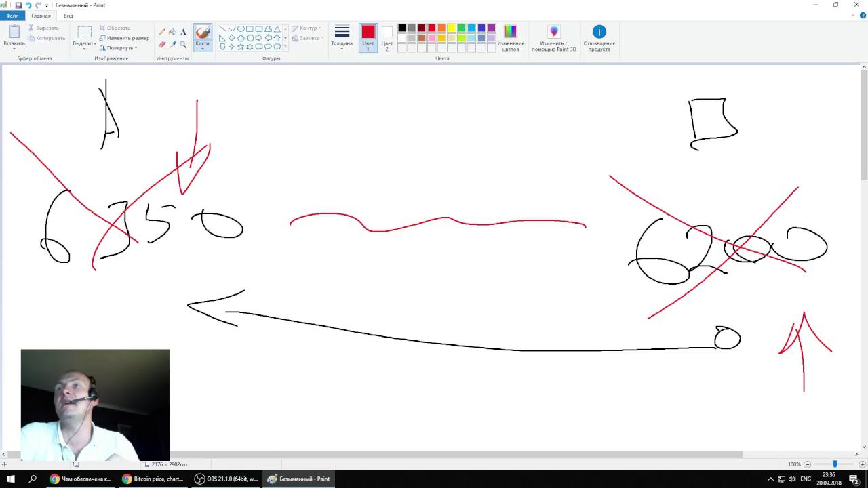Click the Копировать copy button

(x=47, y=38)
